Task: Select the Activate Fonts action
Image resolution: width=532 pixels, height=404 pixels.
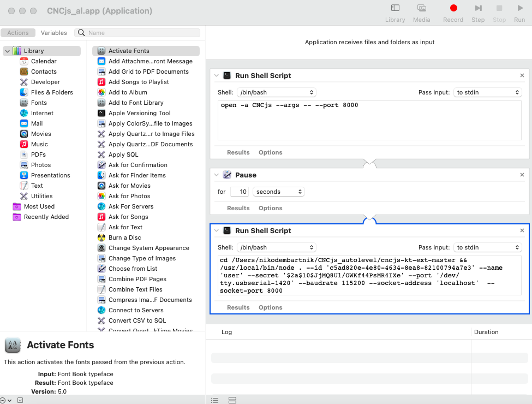Action: click(x=146, y=51)
